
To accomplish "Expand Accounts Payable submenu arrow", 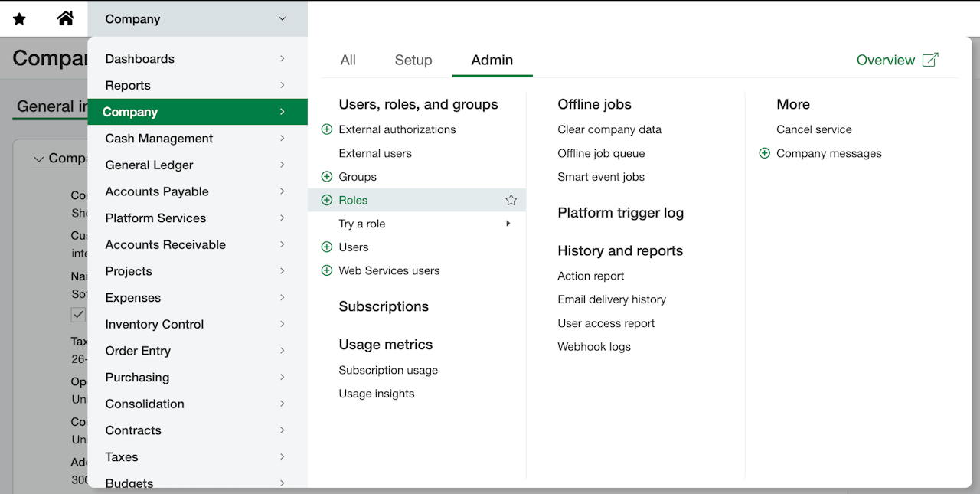I will point(283,191).
